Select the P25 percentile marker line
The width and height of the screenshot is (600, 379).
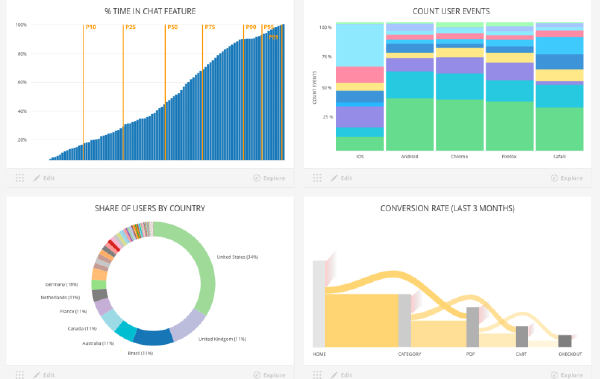[123, 92]
